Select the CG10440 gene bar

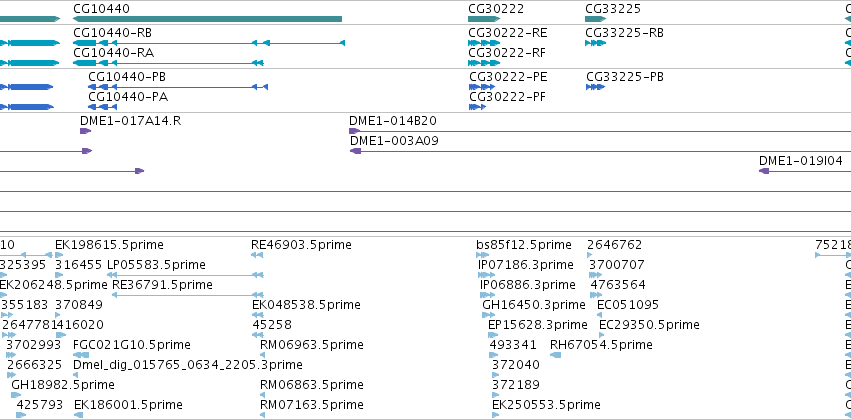point(207,19)
